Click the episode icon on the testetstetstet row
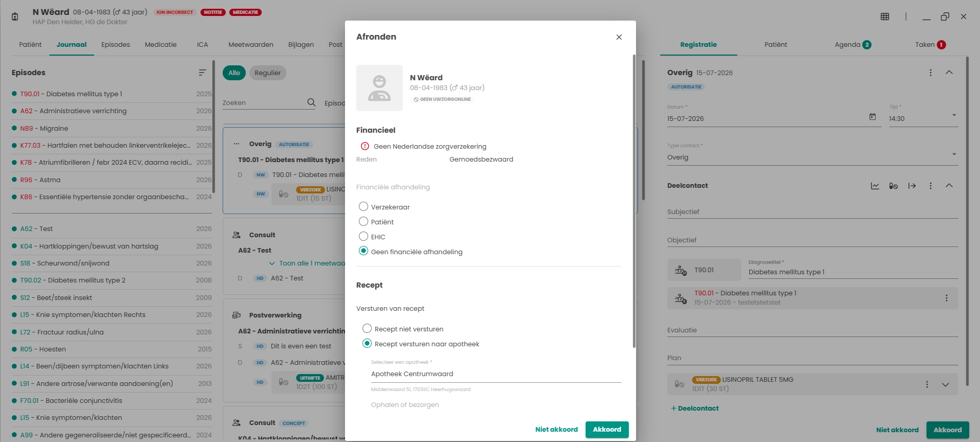 point(681,298)
